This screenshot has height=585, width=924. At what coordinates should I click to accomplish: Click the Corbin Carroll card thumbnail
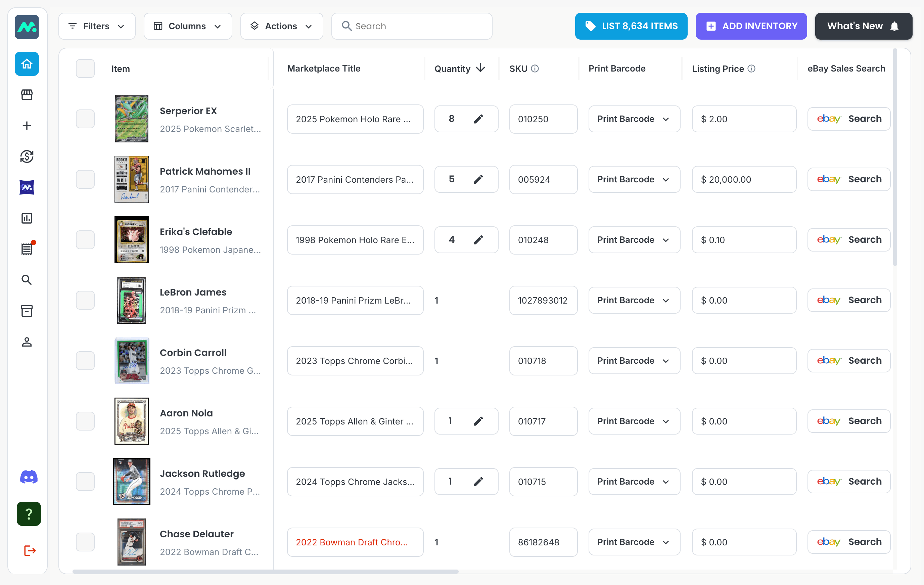(x=132, y=361)
